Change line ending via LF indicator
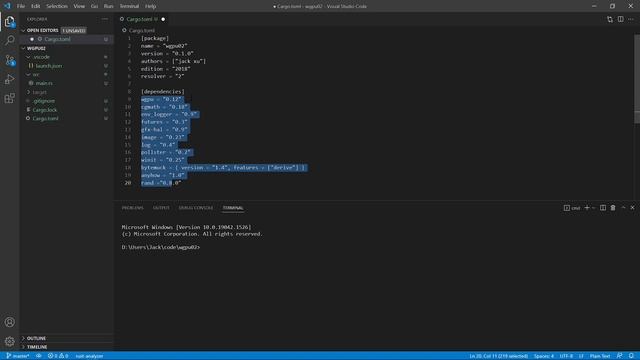 pyautogui.click(x=581, y=356)
